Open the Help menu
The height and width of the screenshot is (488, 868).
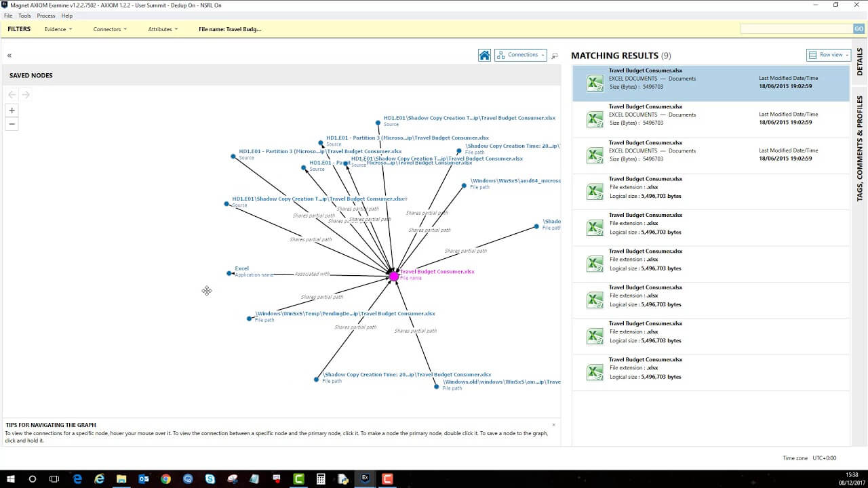(66, 16)
